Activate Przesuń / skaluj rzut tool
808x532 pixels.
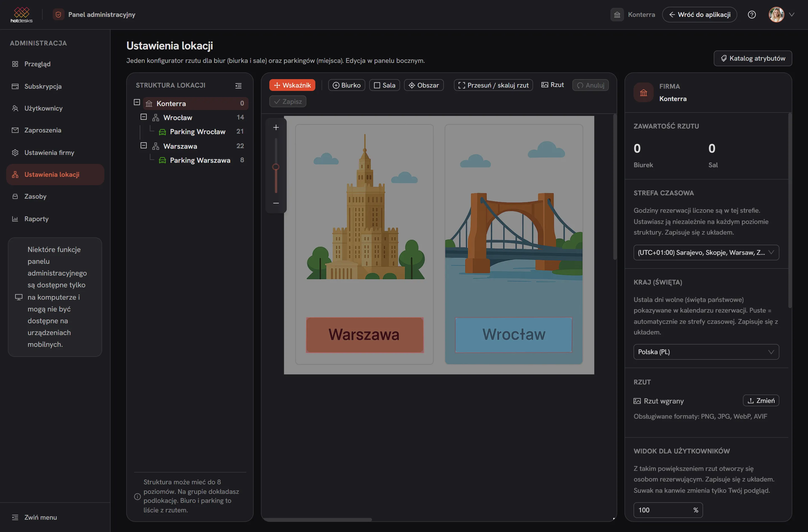pyautogui.click(x=493, y=85)
